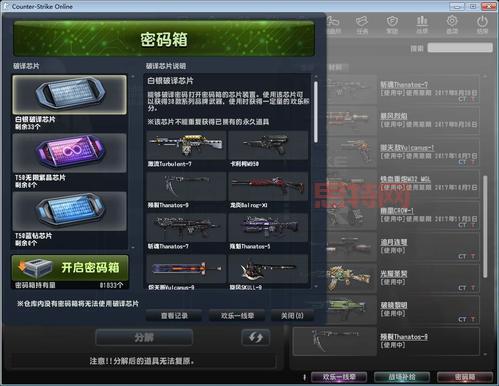Click the Vulcanus-9 sword thumbnail
The image size is (499, 386).
click(x=186, y=269)
